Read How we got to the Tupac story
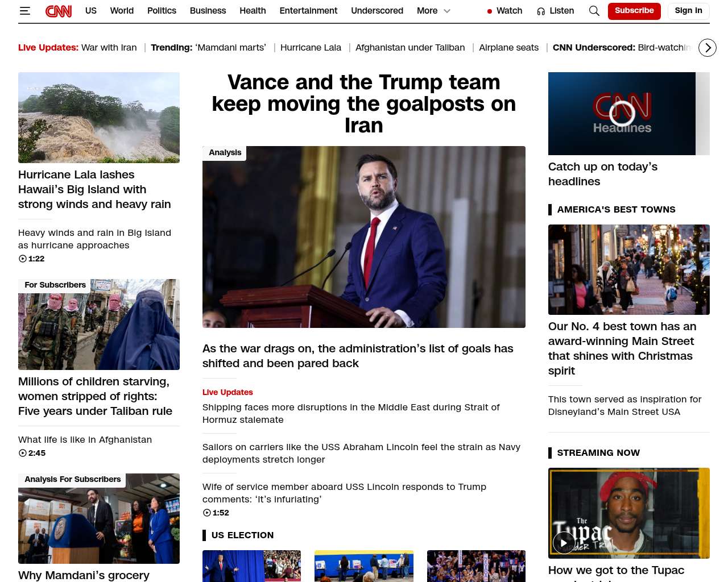The height and width of the screenshot is (582, 728). [x=616, y=573]
